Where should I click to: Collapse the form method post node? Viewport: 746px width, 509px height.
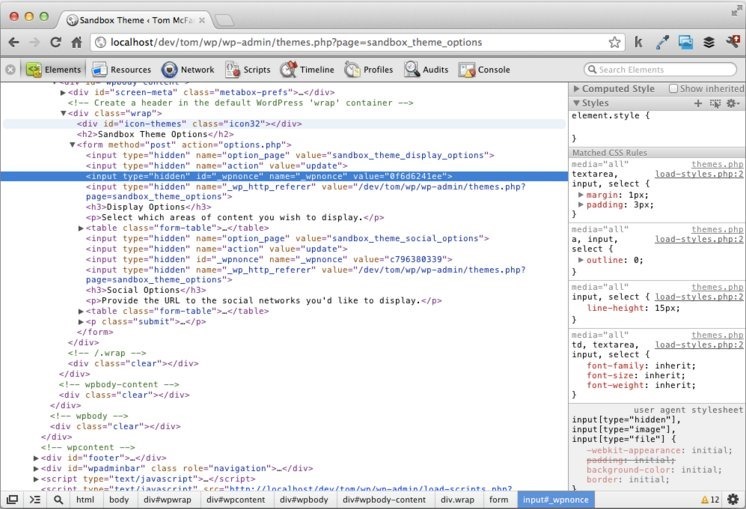pyautogui.click(x=72, y=145)
